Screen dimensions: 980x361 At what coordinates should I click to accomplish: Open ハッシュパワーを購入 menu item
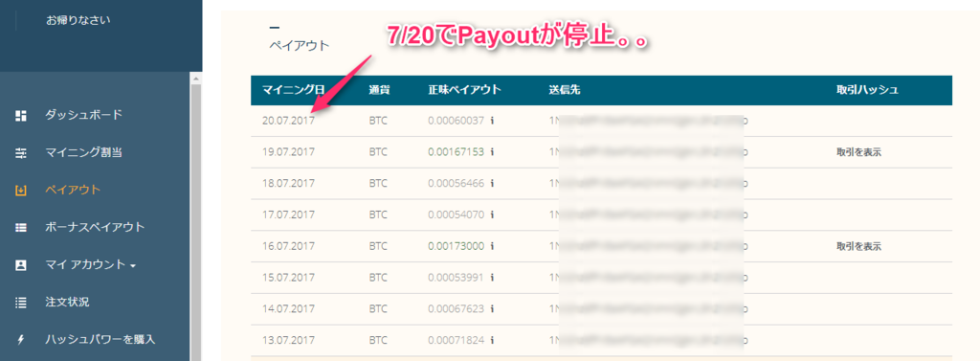click(x=100, y=340)
